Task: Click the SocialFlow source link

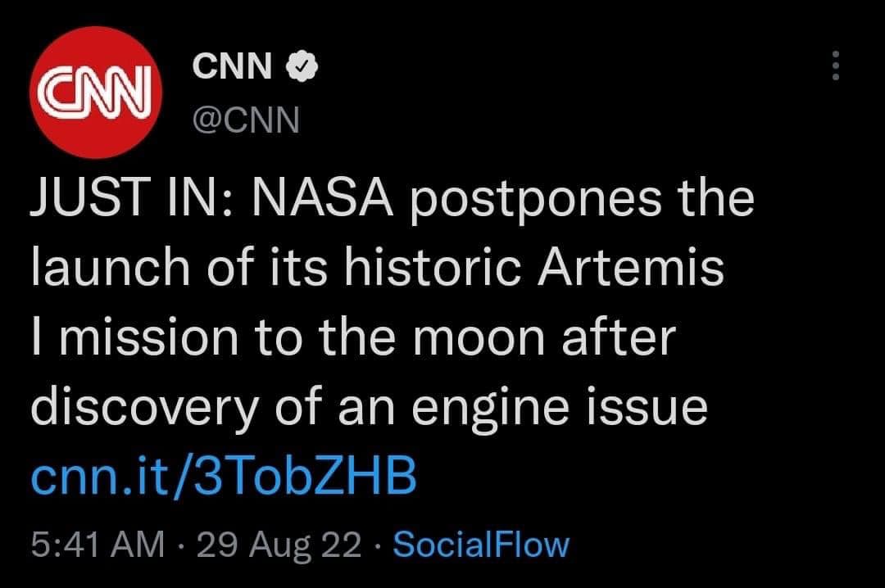Action: (x=481, y=545)
